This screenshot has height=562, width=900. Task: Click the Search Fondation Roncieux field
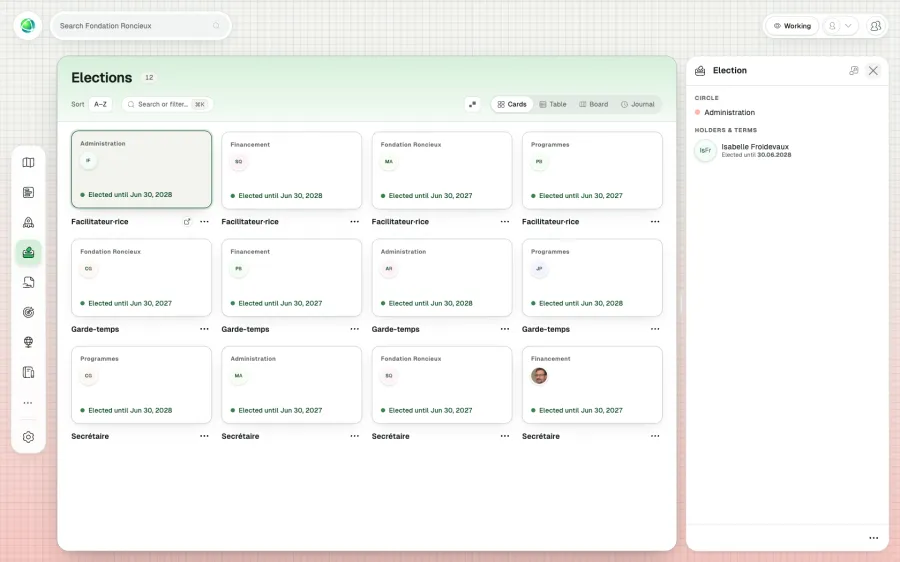pyautogui.click(x=141, y=26)
